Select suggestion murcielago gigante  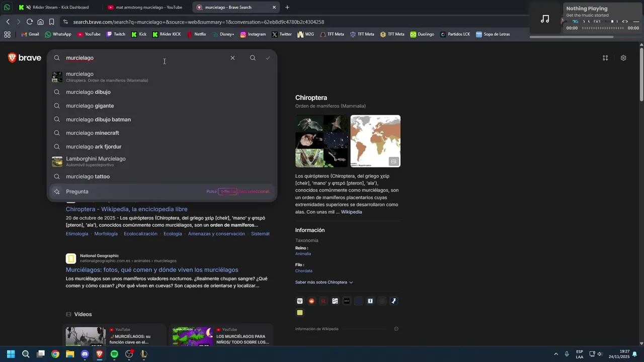[162, 106]
